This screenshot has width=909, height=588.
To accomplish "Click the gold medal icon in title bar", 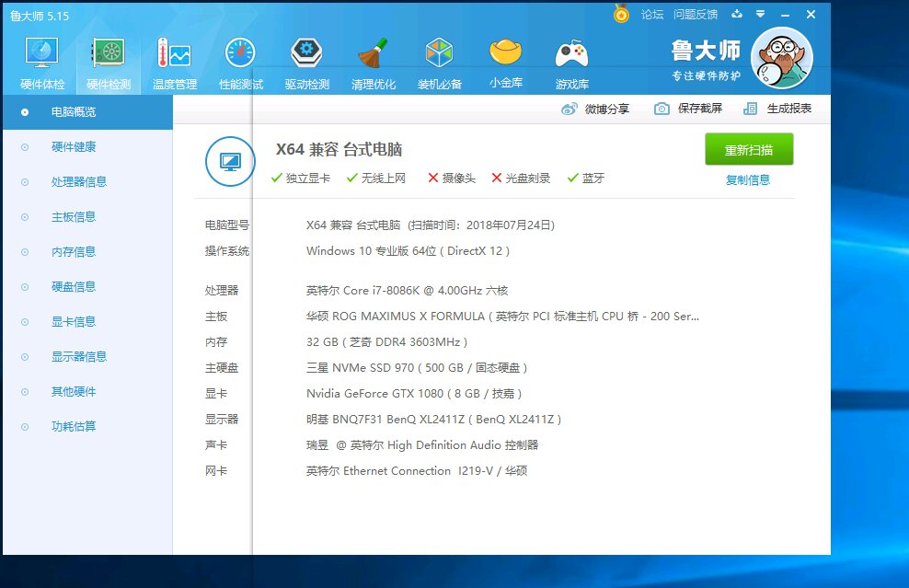I will pos(621,15).
